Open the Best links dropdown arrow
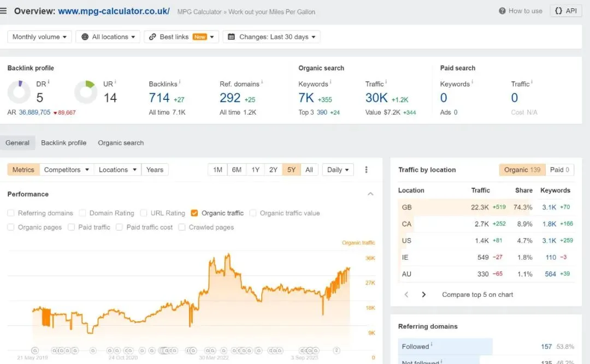This screenshot has height=364, width=590. click(x=212, y=37)
